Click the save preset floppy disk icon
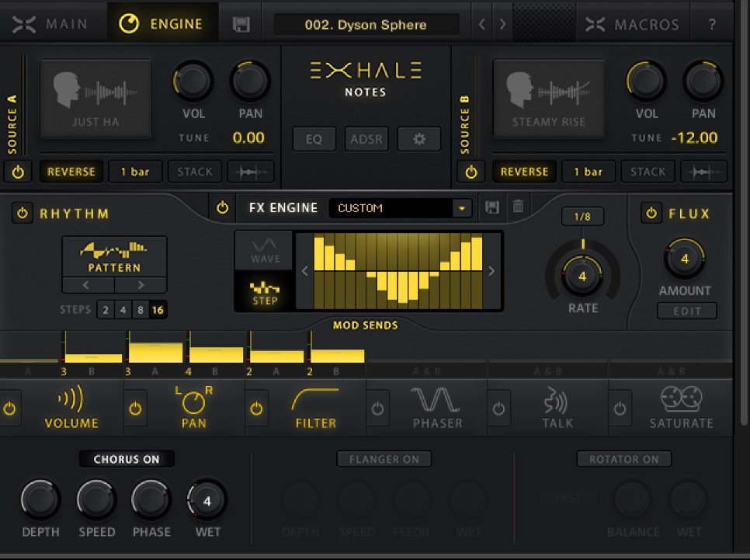The width and height of the screenshot is (750, 560). 241,24
